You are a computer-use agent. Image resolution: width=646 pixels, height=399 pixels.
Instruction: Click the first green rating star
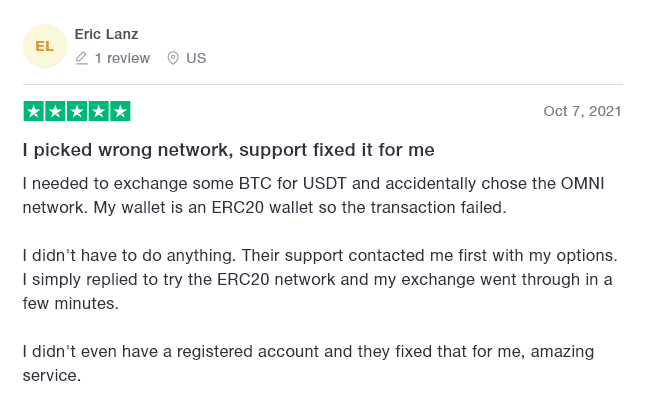34,111
